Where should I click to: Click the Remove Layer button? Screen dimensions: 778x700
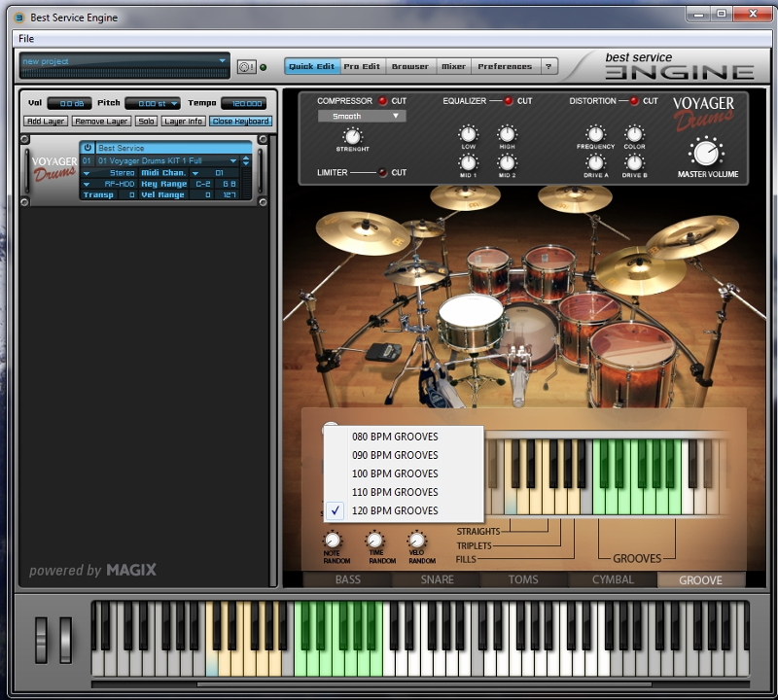click(102, 122)
